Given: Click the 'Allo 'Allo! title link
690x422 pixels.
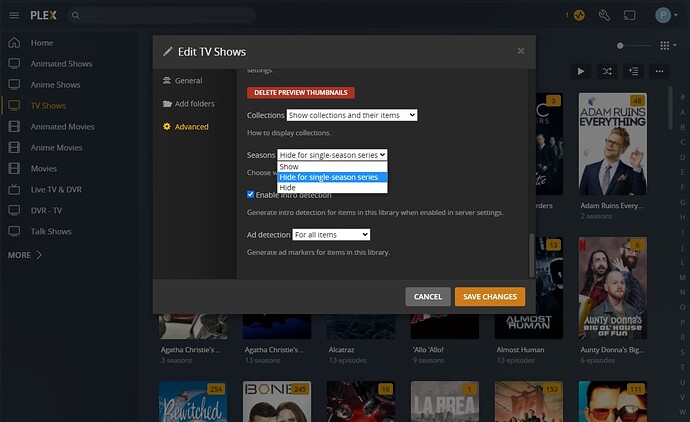Looking at the screenshot, I should pos(428,350).
